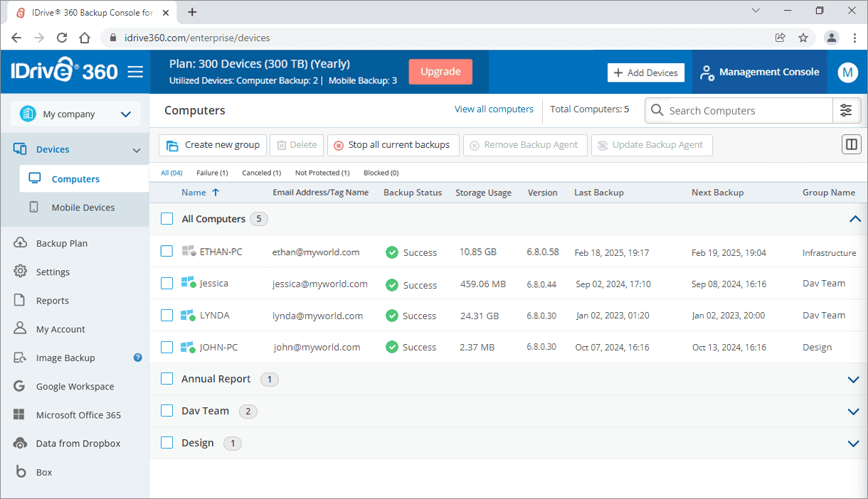Select the Failure (1) filter tab
The height and width of the screenshot is (499, 868).
[x=212, y=173]
